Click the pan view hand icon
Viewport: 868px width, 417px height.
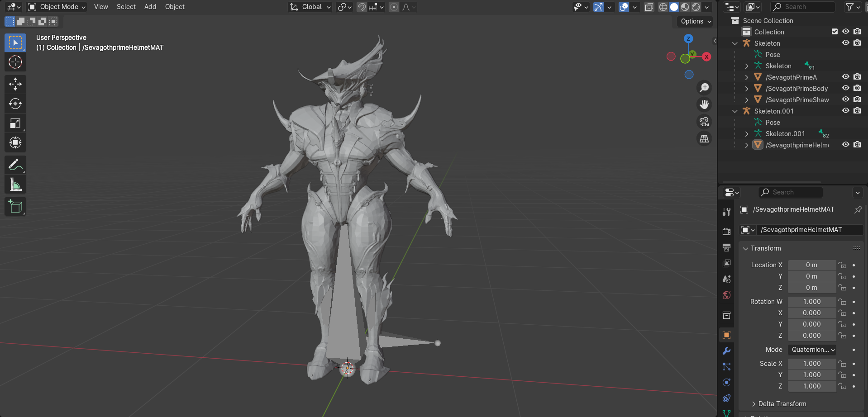click(704, 104)
